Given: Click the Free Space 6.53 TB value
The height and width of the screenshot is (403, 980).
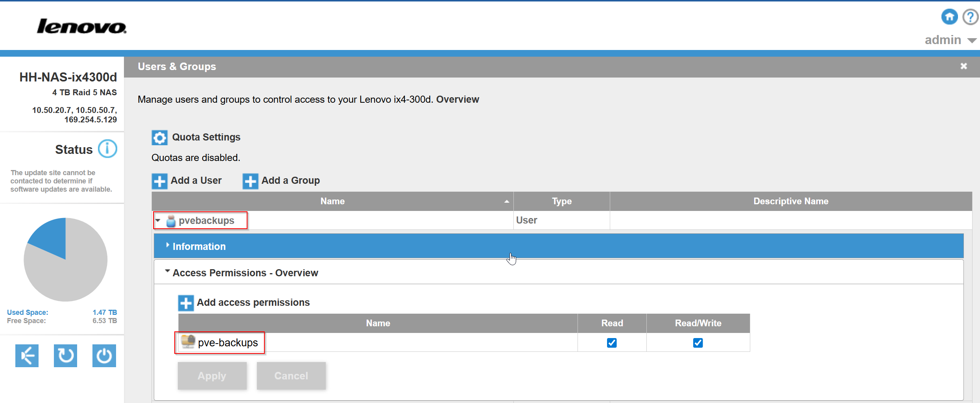Looking at the screenshot, I should (105, 321).
